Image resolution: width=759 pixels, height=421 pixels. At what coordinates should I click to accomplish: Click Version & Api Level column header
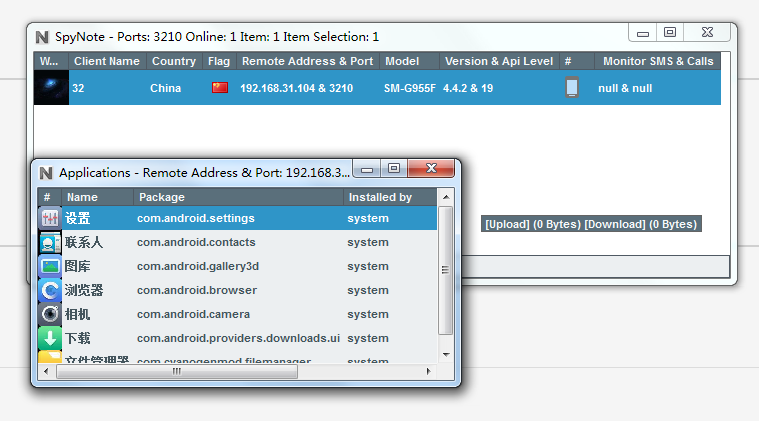[x=499, y=61]
